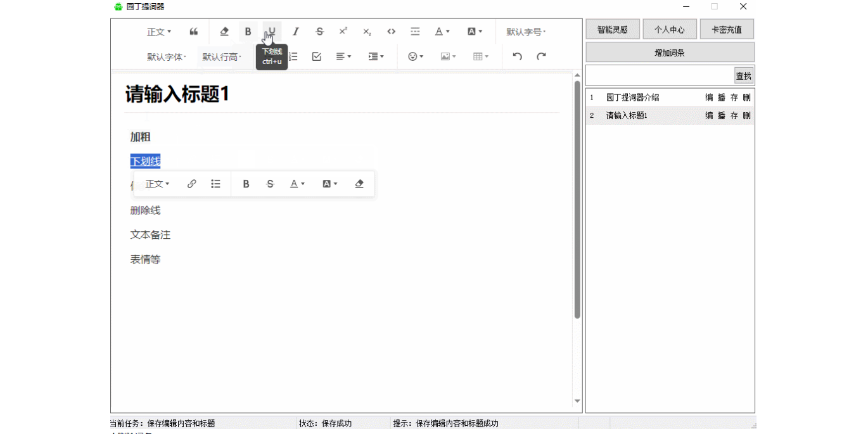Click the redo arrow

pyautogui.click(x=541, y=57)
